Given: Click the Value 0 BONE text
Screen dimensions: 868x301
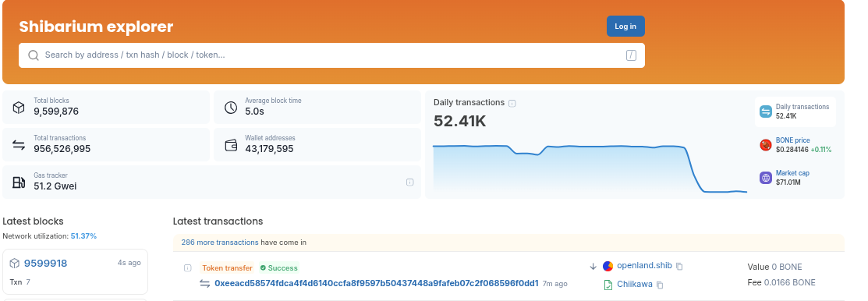Looking at the screenshot, I should [775, 267].
